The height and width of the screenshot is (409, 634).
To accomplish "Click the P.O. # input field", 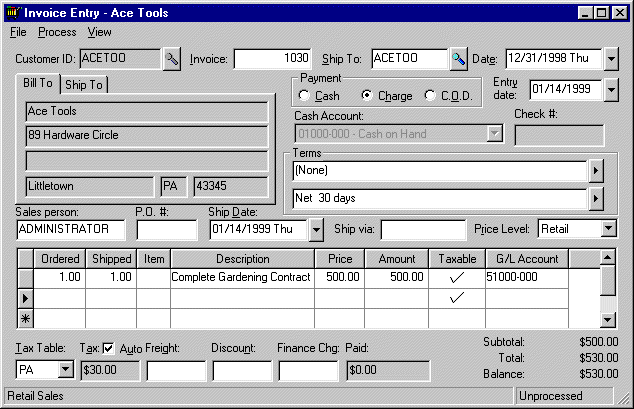I will pyautogui.click(x=166, y=230).
